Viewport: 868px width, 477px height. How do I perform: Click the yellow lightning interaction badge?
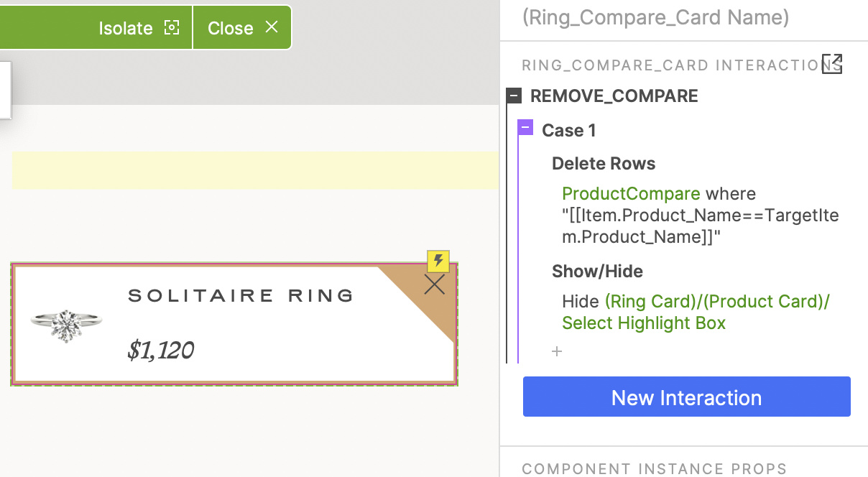click(x=438, y=261)
